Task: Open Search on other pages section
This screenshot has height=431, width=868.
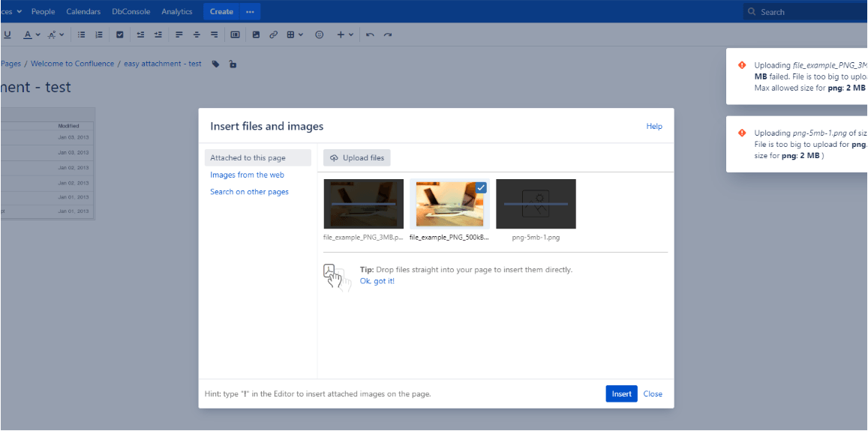Action: coord(249,193)
